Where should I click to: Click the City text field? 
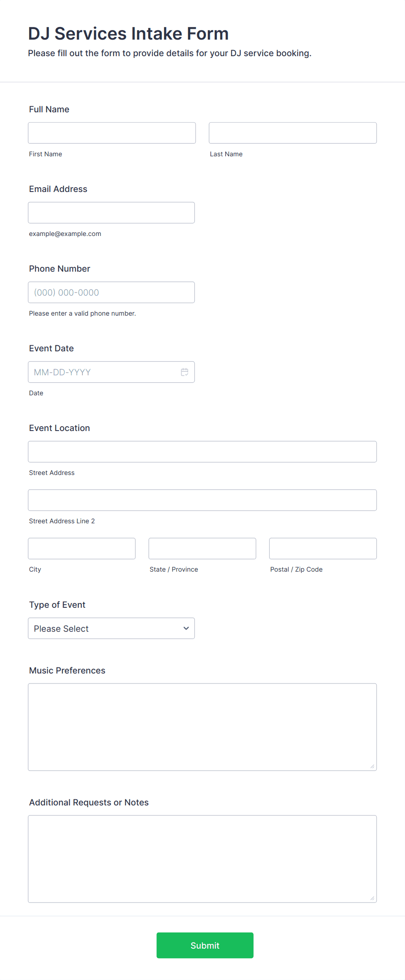[x=81, y=548]
